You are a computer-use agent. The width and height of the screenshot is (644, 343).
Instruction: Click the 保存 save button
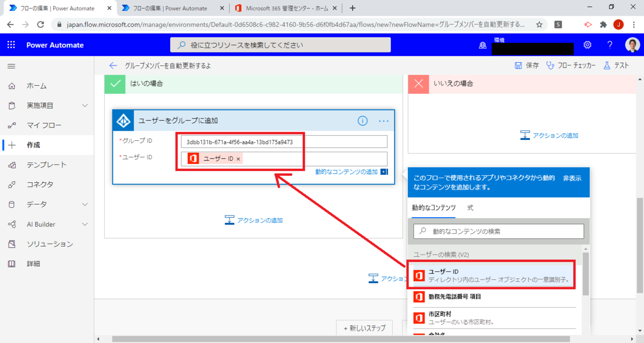click(526, 65)
